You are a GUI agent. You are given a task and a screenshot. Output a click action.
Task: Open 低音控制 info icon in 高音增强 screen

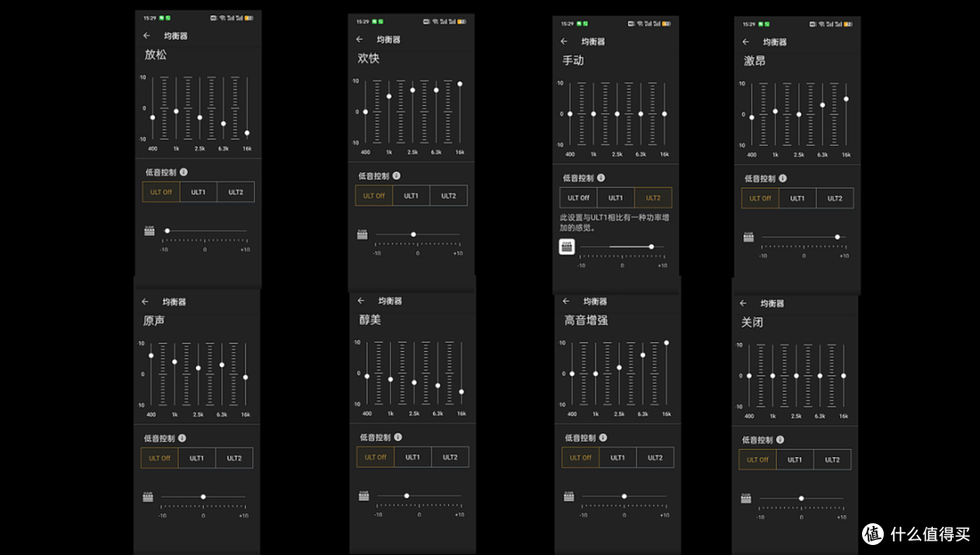603,438
